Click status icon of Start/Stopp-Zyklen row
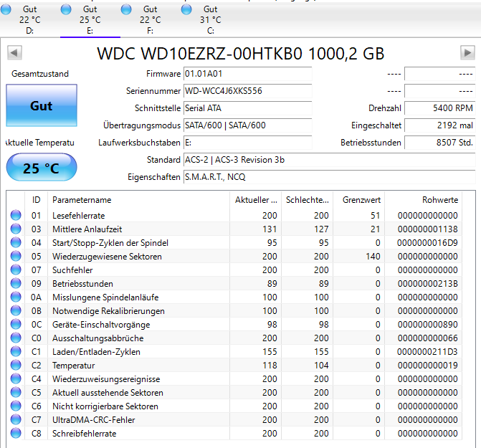The image size is (481, 448). tap(16, 242)
